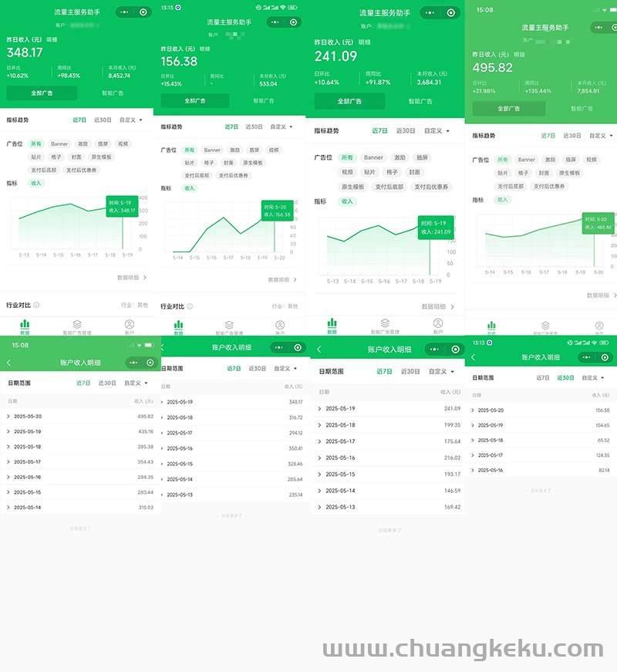Open the 自定义 date dropdown on the 348.17 dashboard
Viewport: 617px width, 672px height.
point(130,120)
